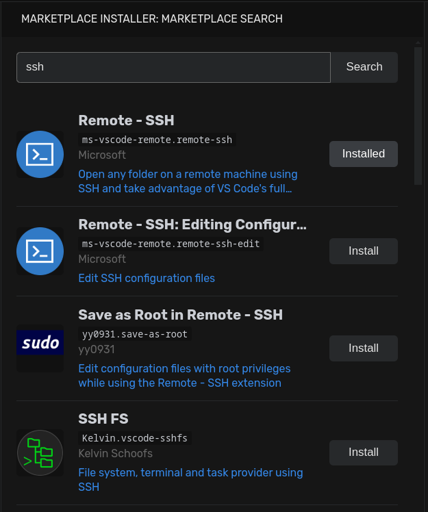Click the ms-vscode-remote.remote-ssh identifier
Image resolution: width=428 pixels, height=512 pixels.
coord(157,140)
